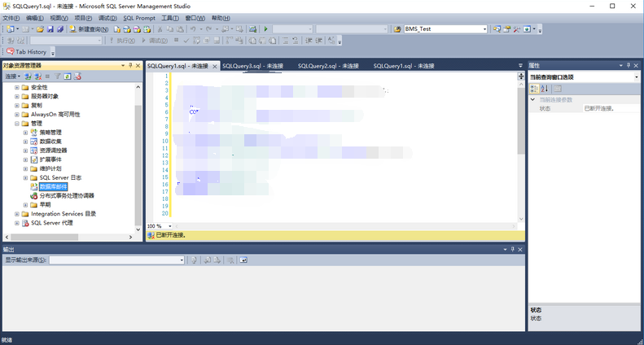
Task: Click the Open File folder icon
Action: point(40,29)
